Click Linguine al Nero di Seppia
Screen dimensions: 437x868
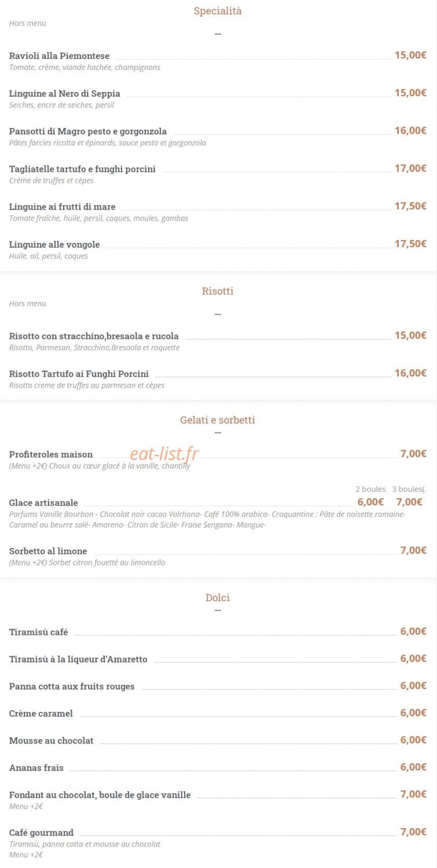[65, 93]
